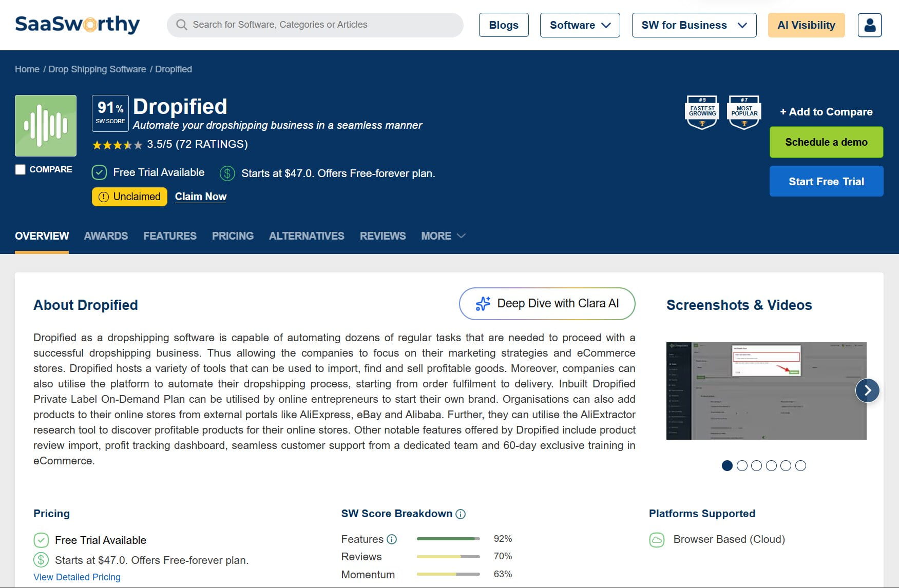Image resolution: width=899 pixels, height=588 pixels.
Task: Click the SW Score Breakdown info icon
Action: click(461, 514)
